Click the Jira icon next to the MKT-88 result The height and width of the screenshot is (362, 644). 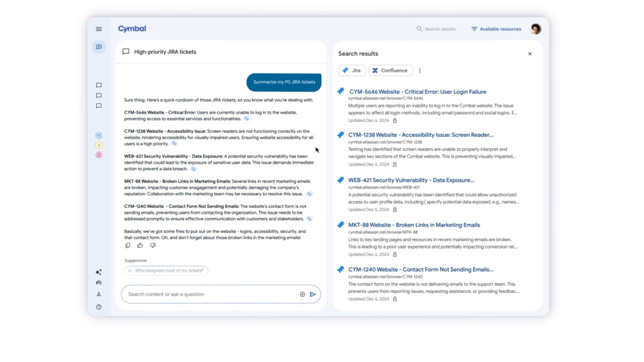coord(340,225)
